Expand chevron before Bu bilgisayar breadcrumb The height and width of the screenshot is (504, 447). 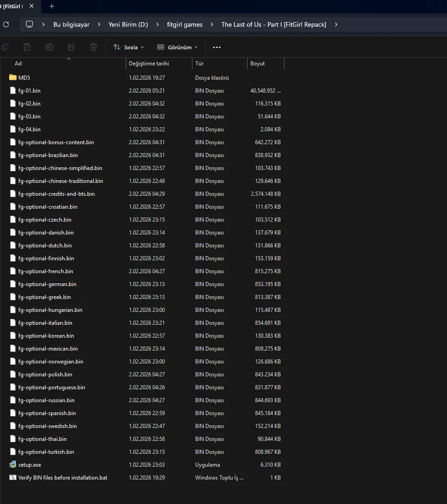(43, 24)
